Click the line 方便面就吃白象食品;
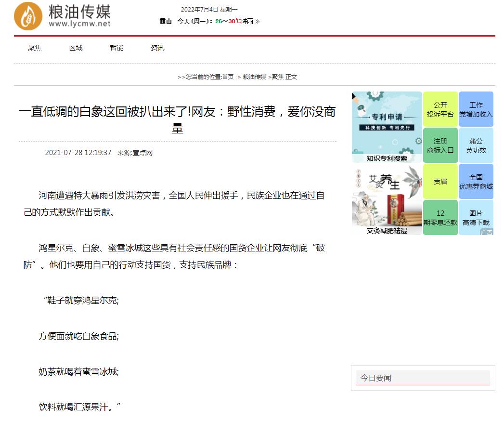The image size is (504, 433). point(79,336)
